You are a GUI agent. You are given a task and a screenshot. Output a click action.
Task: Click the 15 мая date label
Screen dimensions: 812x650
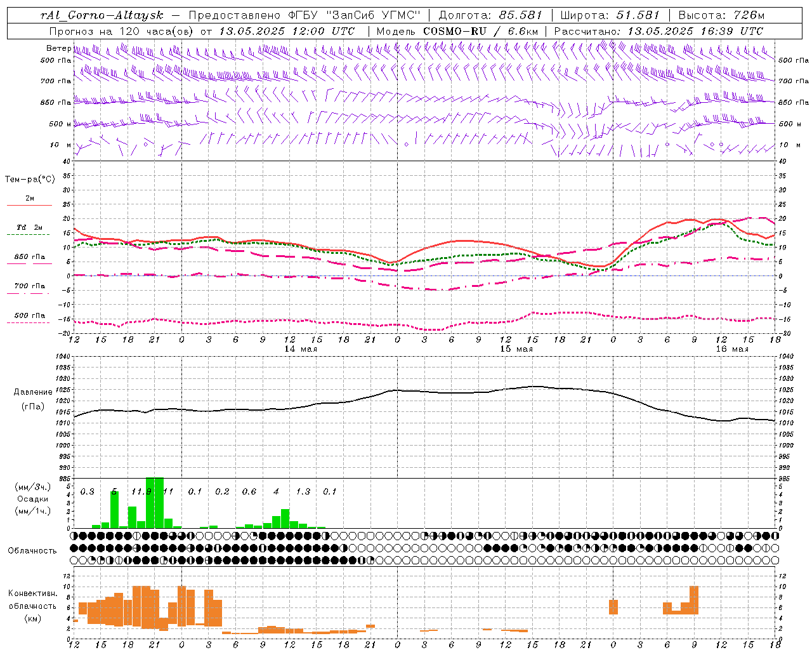[x=516, y=349]
